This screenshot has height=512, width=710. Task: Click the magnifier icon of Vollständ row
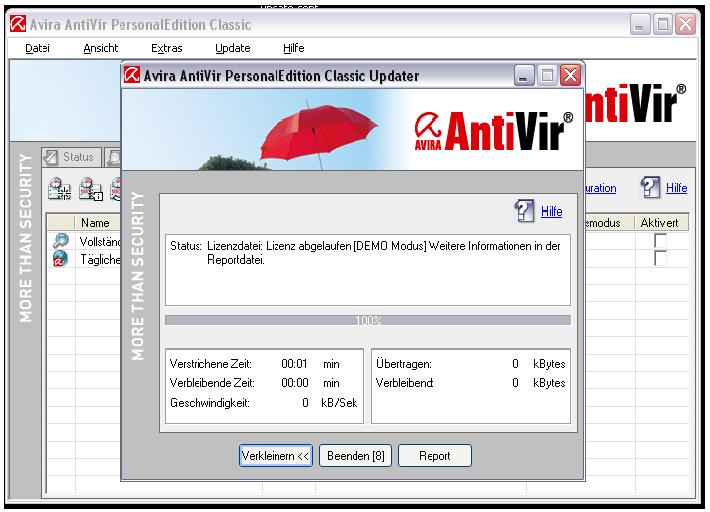click(x=61, y=240)
